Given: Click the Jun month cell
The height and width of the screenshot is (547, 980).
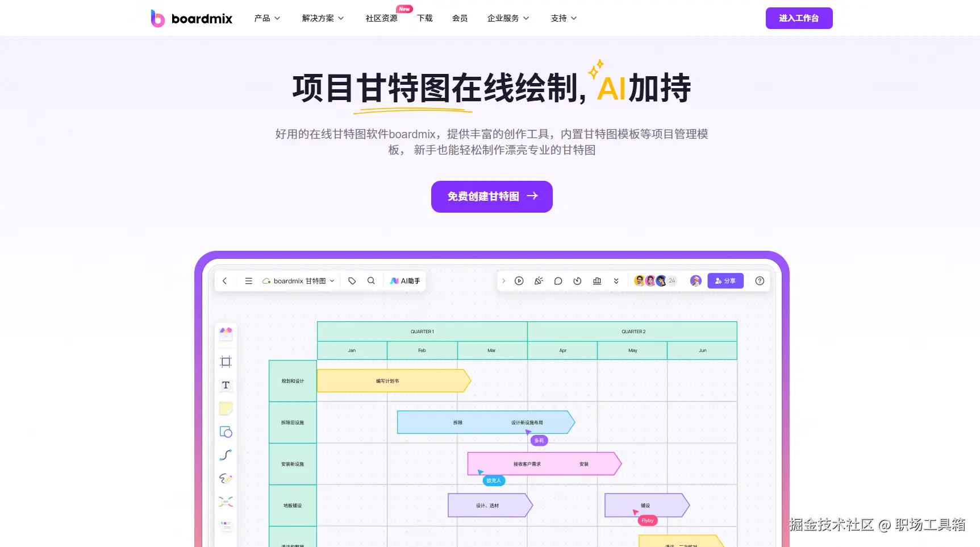Looking at the screenshot, I should coord(702,350).
